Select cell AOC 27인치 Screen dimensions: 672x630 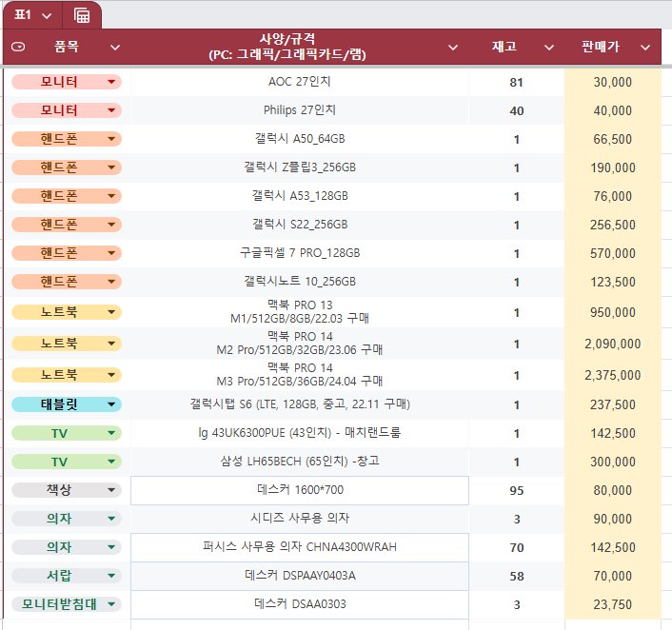pos(300,82)
